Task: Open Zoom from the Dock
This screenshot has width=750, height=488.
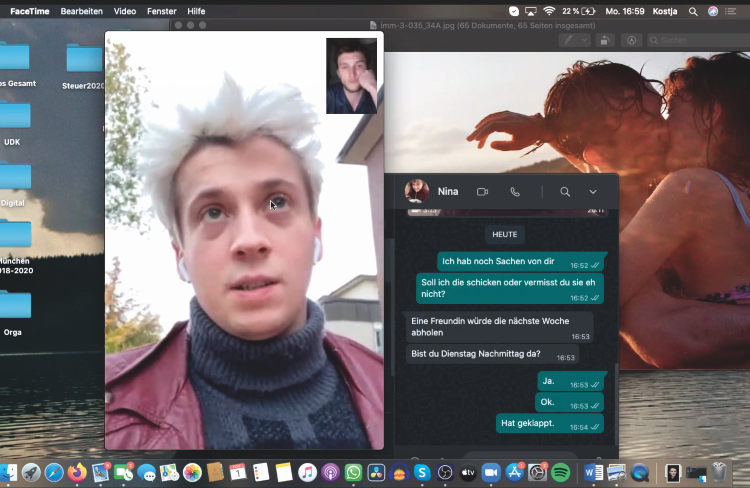Action: (491, 473)
